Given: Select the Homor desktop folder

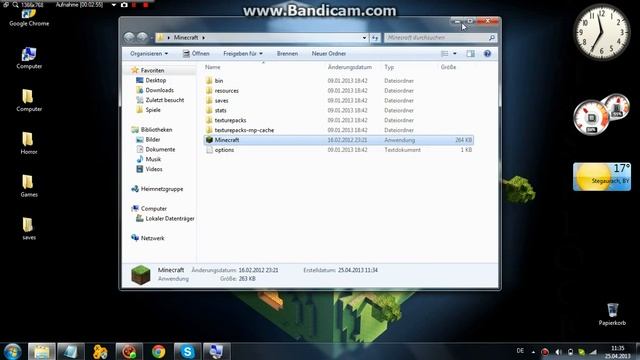Looking at the screenshot, I should click(x=29, y=143).
